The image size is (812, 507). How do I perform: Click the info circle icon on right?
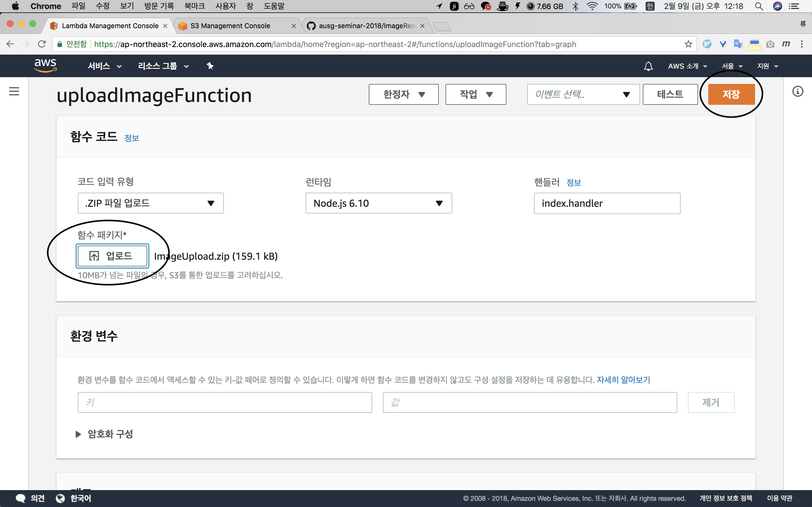(x=798, y=91)
